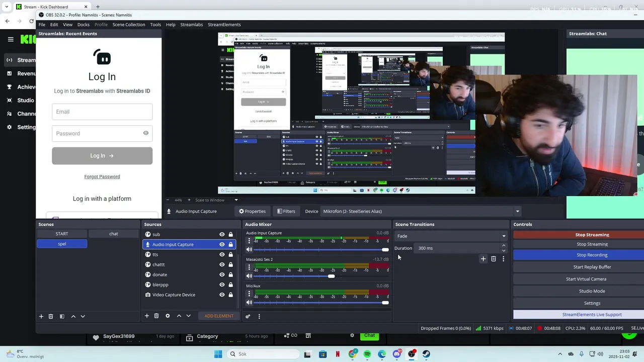Open the Fade transition dropdown
Viewport: 644px width, 362px height.
451,236
